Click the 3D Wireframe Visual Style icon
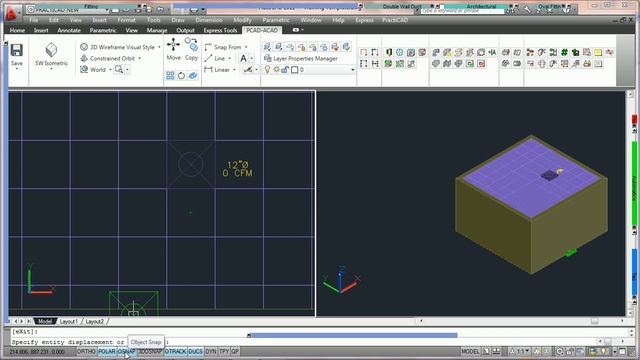Screen dimensions: 640x360 84,47
